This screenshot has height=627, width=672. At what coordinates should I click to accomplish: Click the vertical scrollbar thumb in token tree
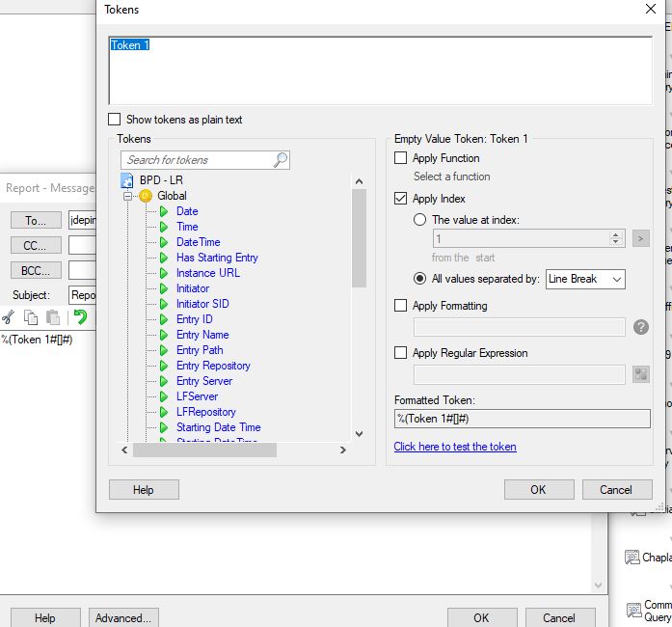click(x=360, y=238)
